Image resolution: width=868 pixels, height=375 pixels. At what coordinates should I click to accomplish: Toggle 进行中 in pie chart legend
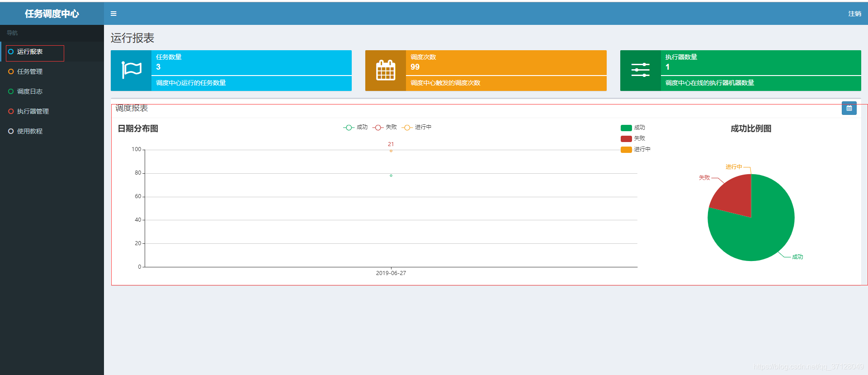point(636,150)
